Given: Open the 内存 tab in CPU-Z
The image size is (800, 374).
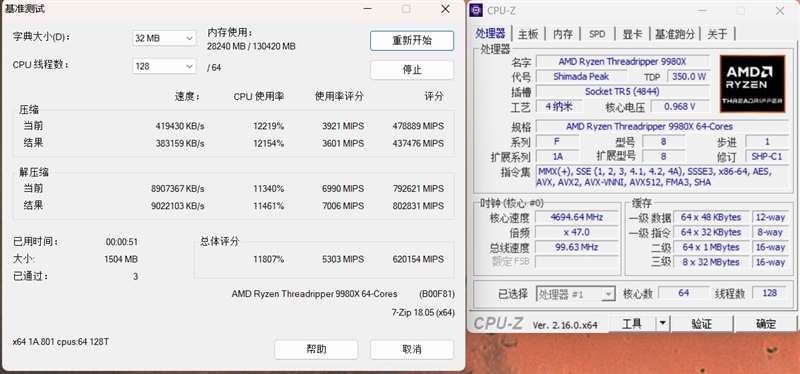Looking at the screenshot, I should click(x=563, y=34).
